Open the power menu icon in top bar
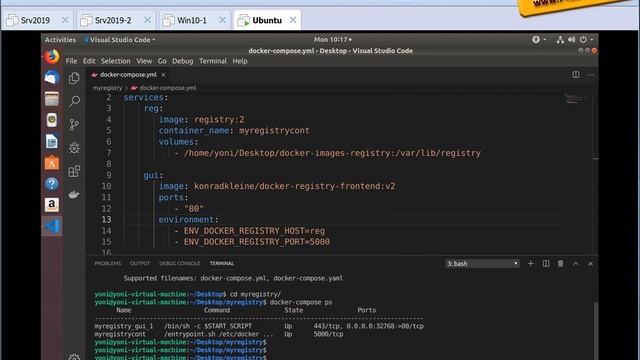 click(x=583, y=40)
